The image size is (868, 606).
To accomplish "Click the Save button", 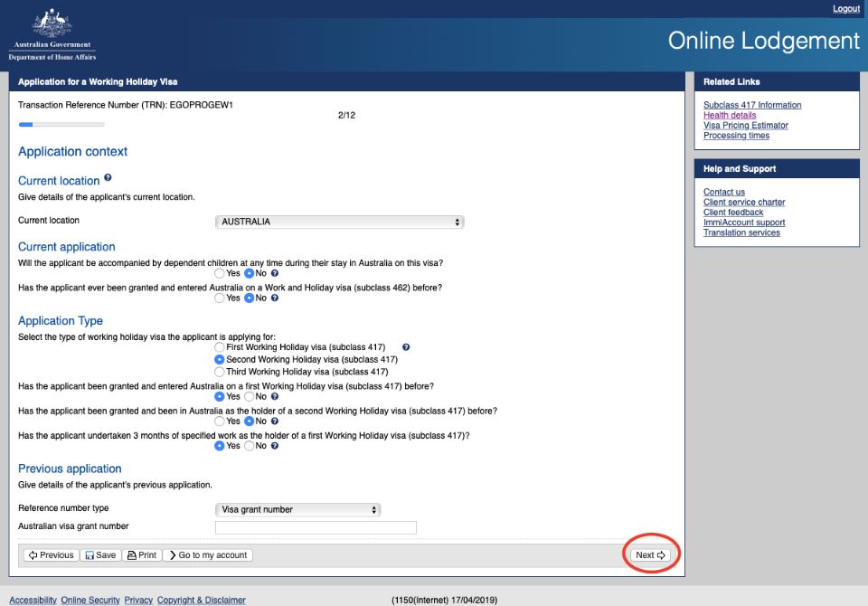I will pos(100,555).
